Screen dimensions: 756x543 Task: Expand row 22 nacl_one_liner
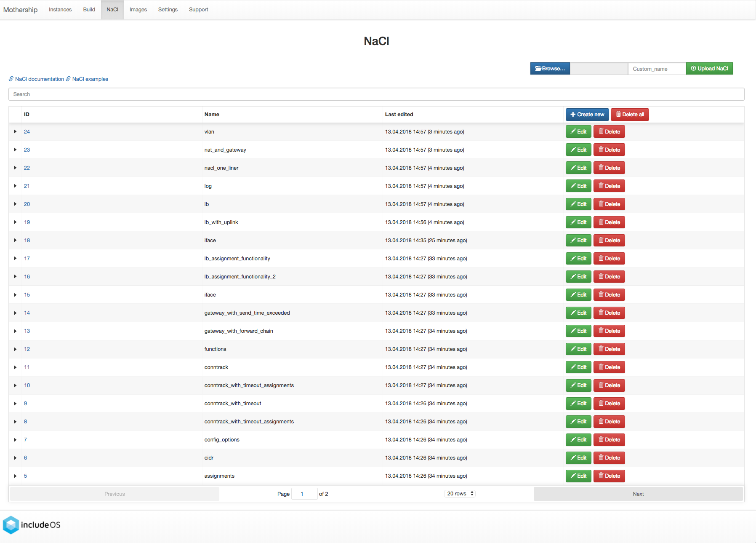15,168
